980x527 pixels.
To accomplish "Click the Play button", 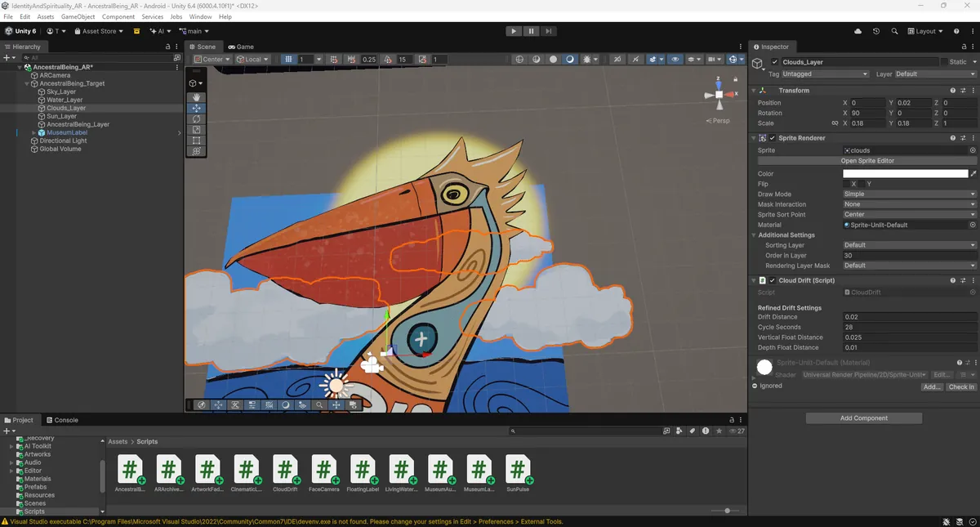I will [x=514, y=31].
